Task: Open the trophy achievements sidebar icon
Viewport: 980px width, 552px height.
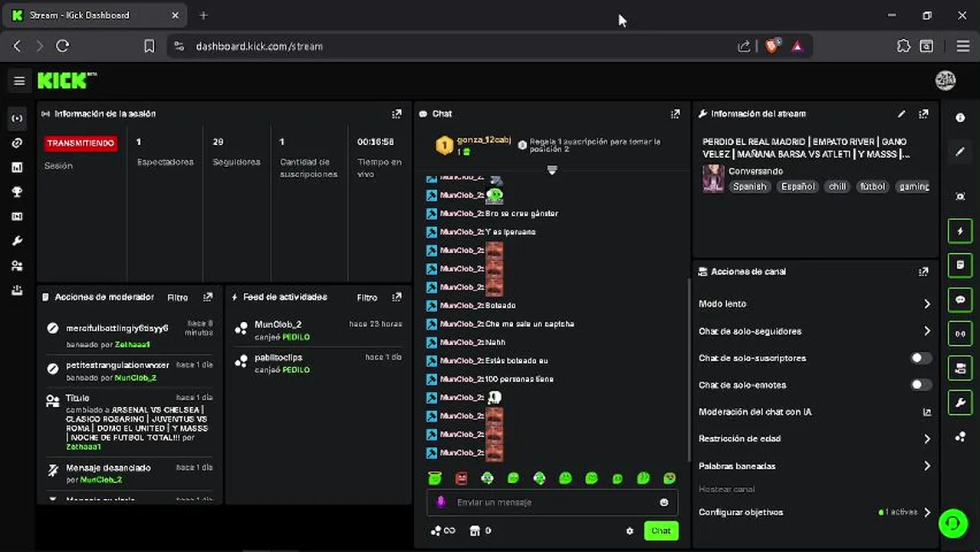Action: point(17,192)
